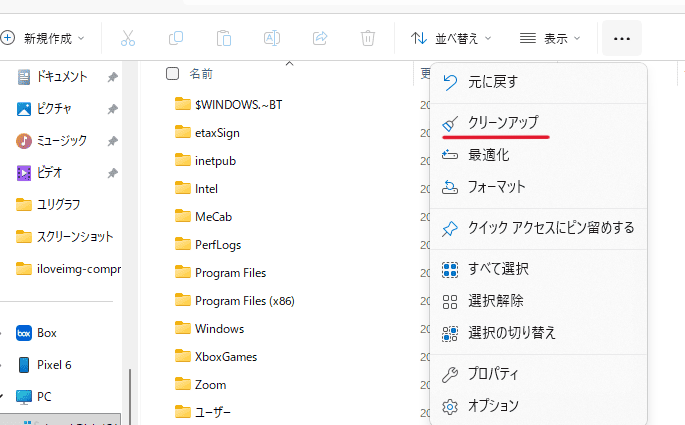
Task: Choose すべて選択 from the menu
Action: point(538,269)
